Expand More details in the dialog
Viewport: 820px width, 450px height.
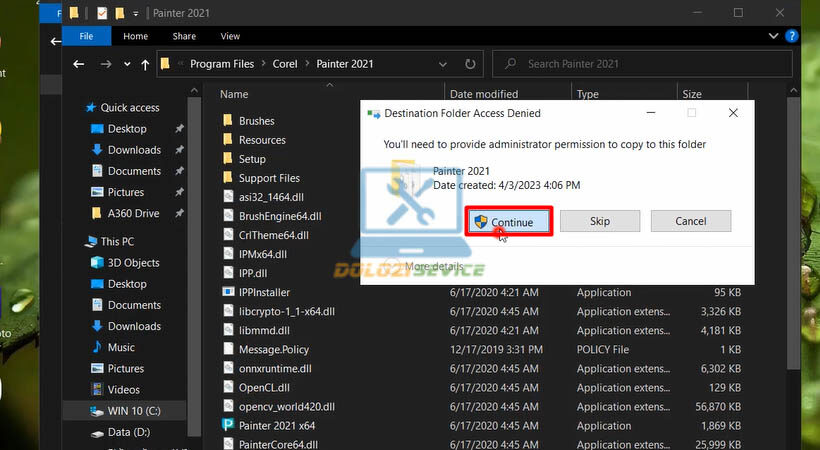point(430,267)
